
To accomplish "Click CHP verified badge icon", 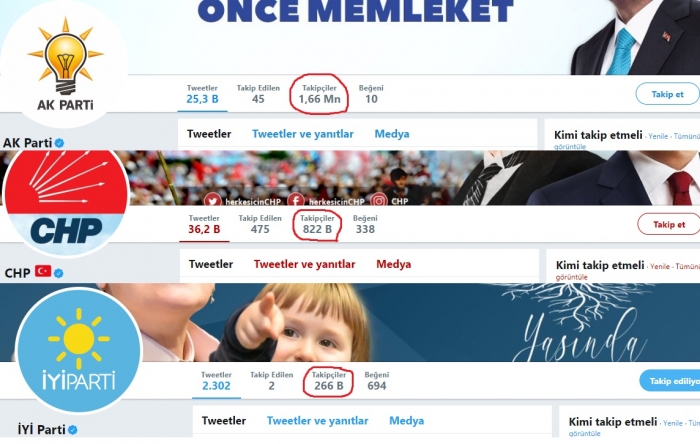I will tap(58, 273).
